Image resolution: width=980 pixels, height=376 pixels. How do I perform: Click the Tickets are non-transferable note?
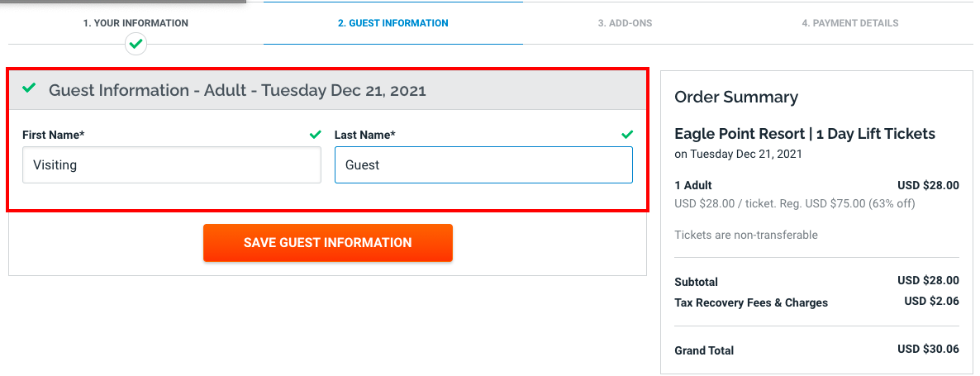(745, 235)
